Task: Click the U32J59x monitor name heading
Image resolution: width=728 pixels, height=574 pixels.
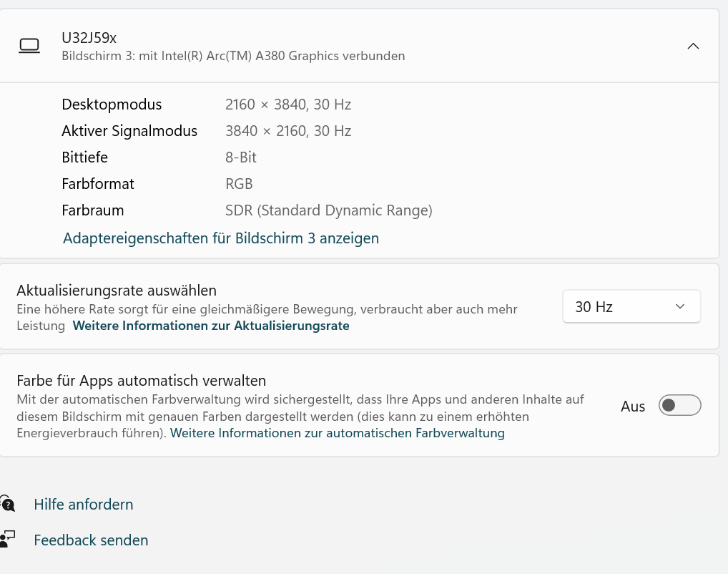Action: (x=89, y=38)
